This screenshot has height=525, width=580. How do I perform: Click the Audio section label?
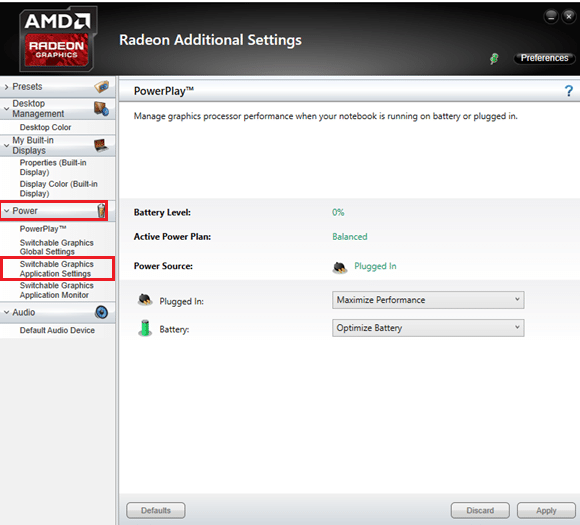(x=24, y=312)
